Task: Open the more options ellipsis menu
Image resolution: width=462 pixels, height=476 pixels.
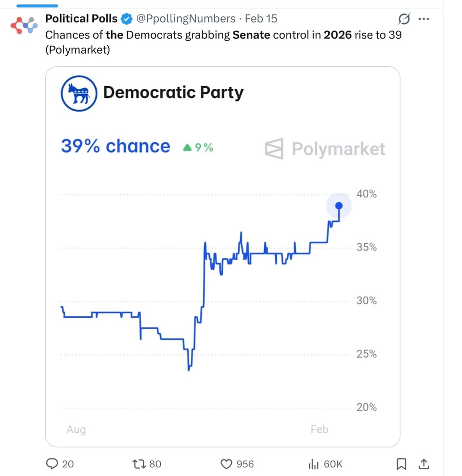Action: (x=424, y=19)
